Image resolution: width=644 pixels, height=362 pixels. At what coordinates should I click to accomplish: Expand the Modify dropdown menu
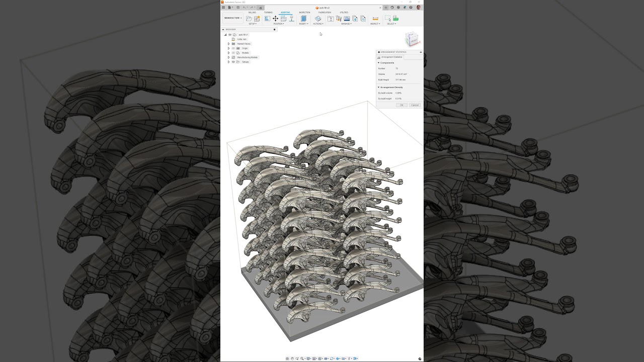pyautogui.click(x=303, y=24)
